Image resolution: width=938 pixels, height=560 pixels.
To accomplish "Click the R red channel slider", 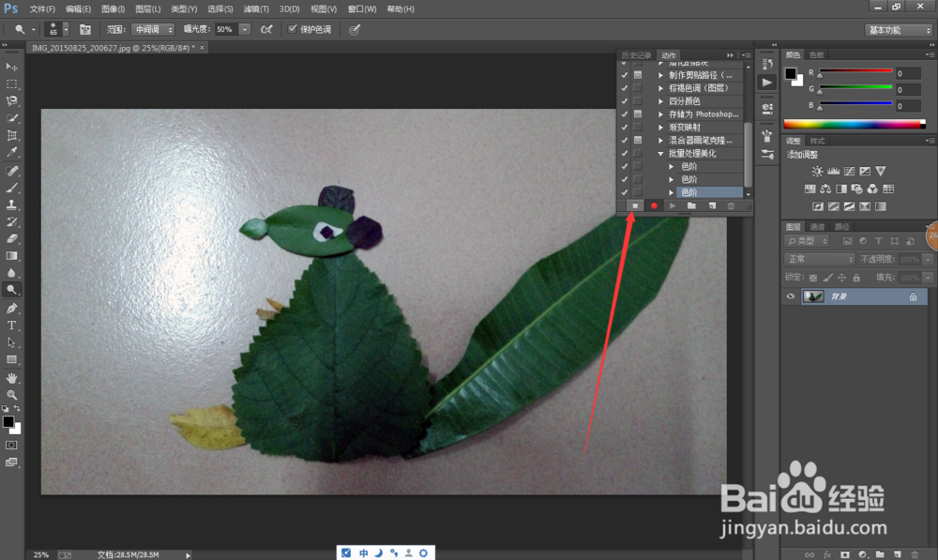I will point(855,71).
